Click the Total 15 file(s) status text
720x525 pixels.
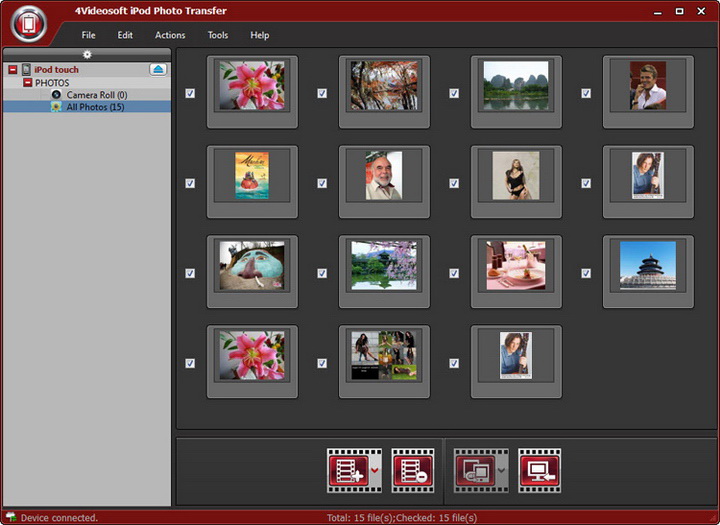(x=360, y=518)
